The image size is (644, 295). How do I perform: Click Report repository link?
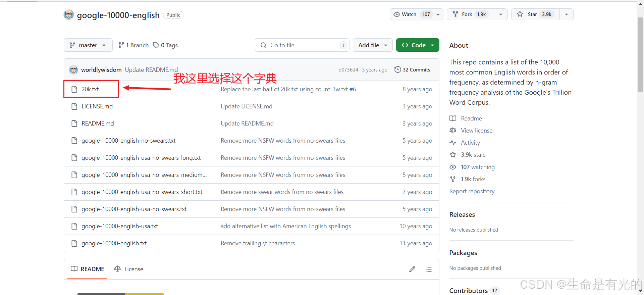(472, 191)
